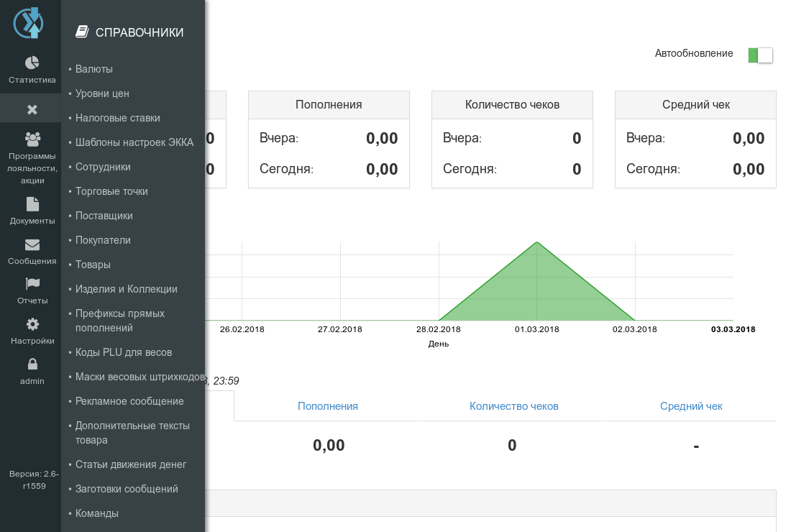Viewport: 791px width, 532px height.
Task: Open Заготовки сообщений entry
Action: (127, 489)
